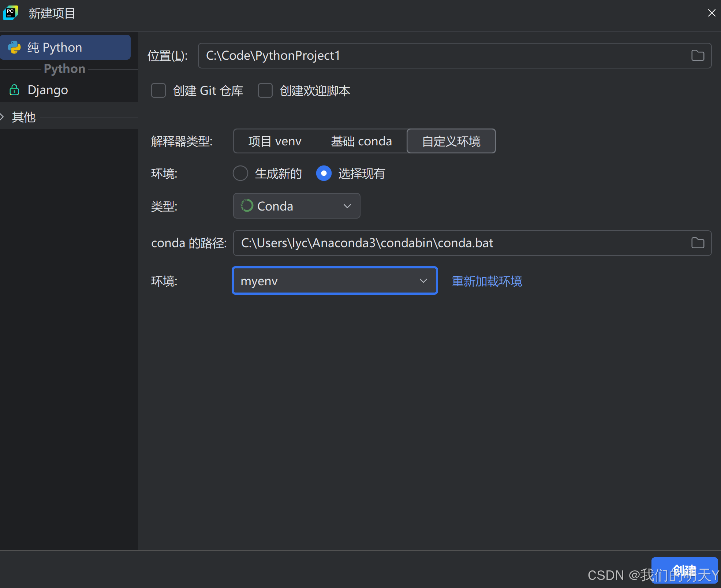The height and width of the screenshot is (588, 721).
Task: Click the PyCharm logo in the title bar
Action: click(10, 13)
